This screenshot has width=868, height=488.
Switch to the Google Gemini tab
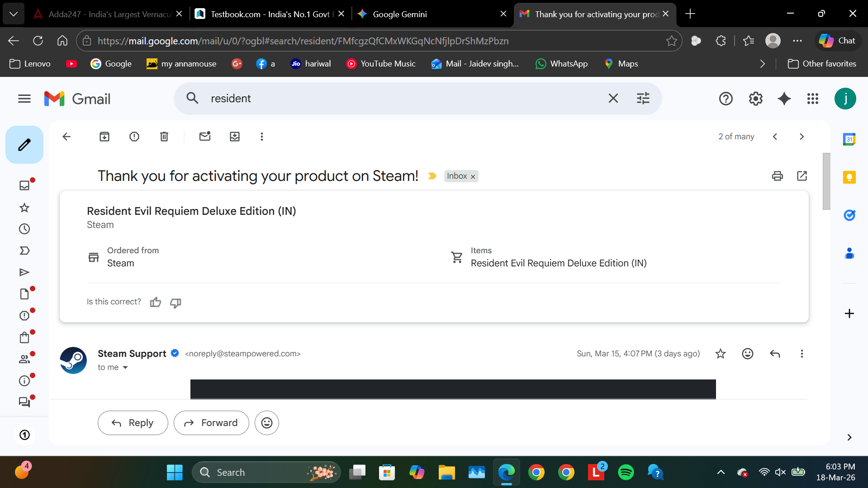(432, 14)
